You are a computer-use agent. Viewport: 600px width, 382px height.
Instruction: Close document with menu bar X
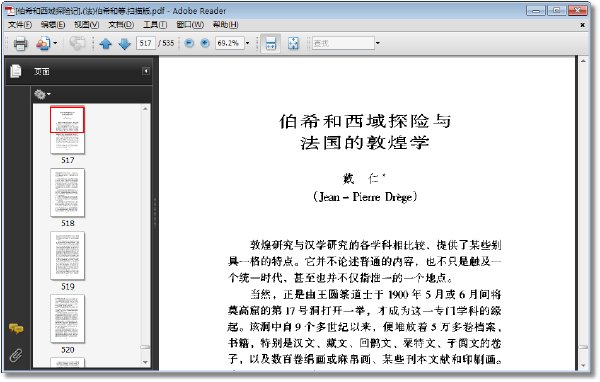coord(582,25)
